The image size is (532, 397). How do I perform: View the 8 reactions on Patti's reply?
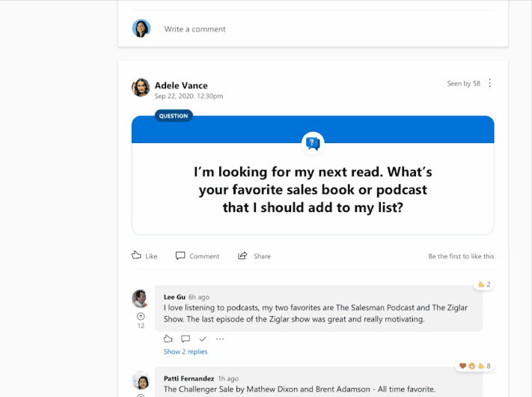point(474,366)
